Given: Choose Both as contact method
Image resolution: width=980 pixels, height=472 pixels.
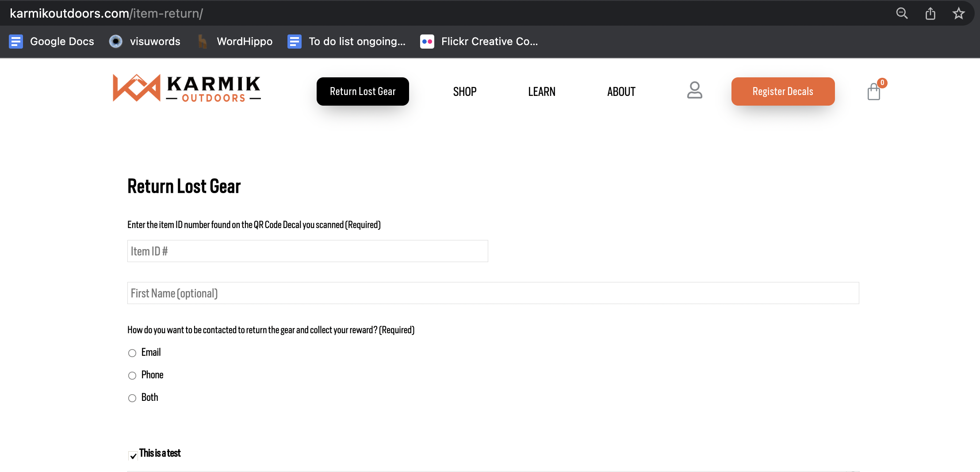Looking at the screenshot, I should coord(132,398).
